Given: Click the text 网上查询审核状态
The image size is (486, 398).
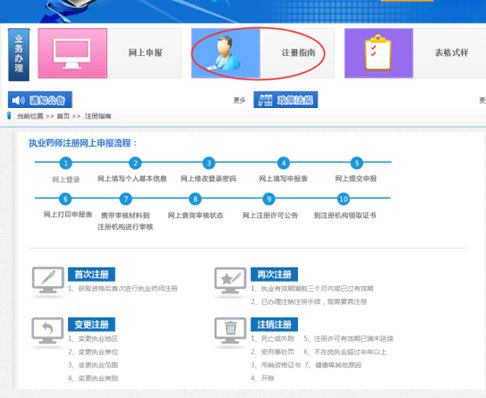Looking at the screenshot, I should pos(195,215).
